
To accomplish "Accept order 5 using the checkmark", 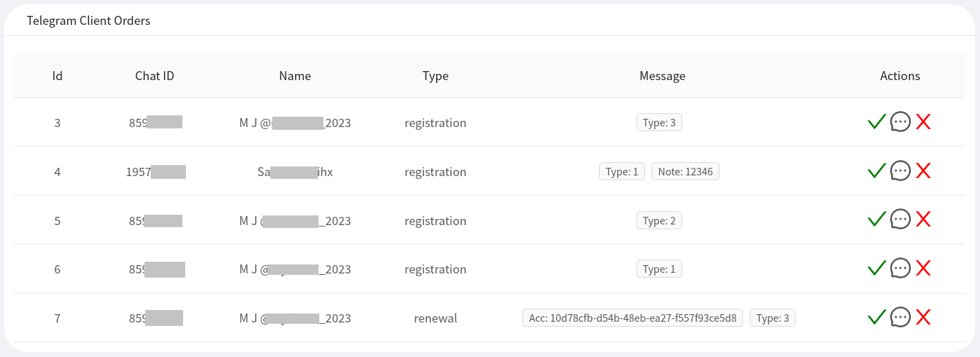I will (876, 220).
